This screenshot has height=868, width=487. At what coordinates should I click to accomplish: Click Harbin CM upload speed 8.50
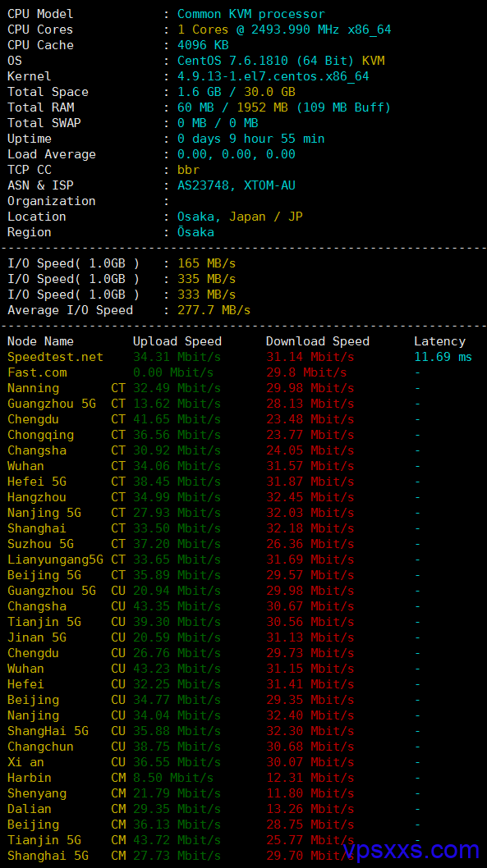[172, 778]
